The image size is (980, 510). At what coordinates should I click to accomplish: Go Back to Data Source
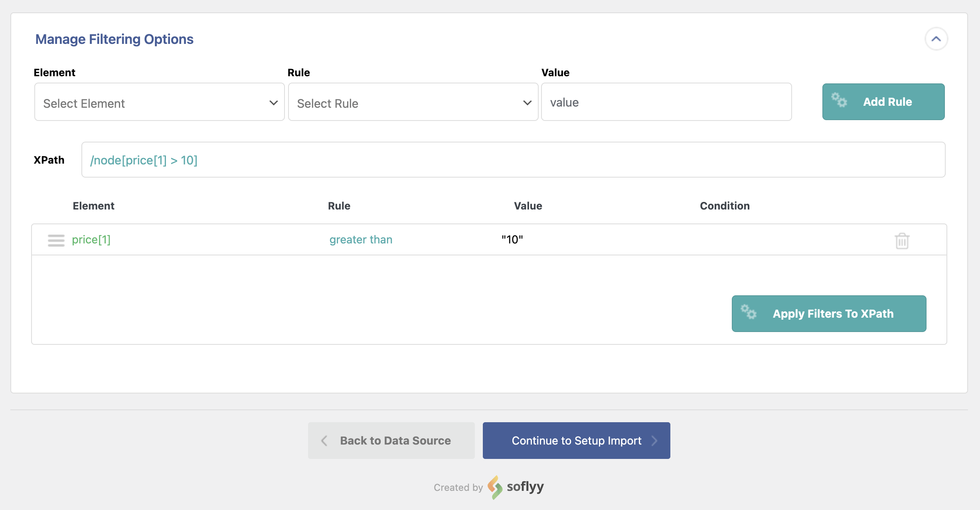pyautogui.click(x=391, y=441)
